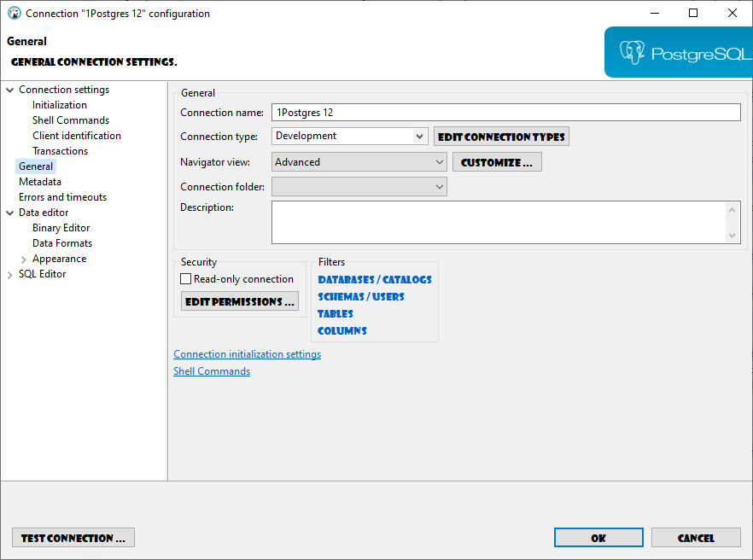Image resolution: width=753 pixels, height=560 pixels.
Task: Select Transactions in the settings tree
Action: pos(60,151)
